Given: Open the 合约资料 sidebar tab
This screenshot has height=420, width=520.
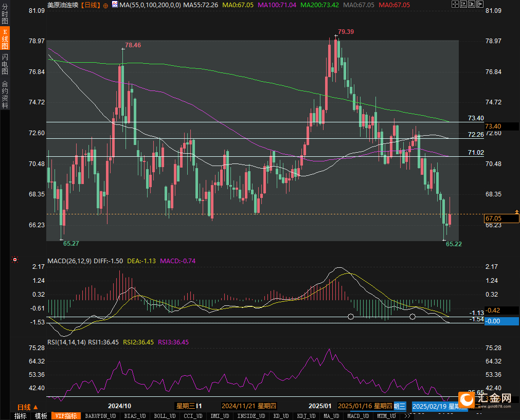Looking at the screenshot, I should click(x=5, y=94).
